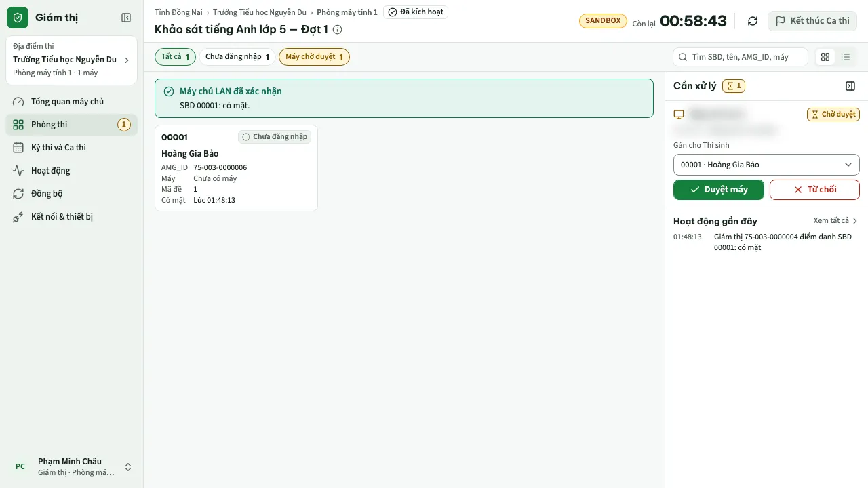Screen dimensions: 868x488
Task: Click the Tỉnh Đồng Nai breadcrumb
Action: tap(178, 12)
